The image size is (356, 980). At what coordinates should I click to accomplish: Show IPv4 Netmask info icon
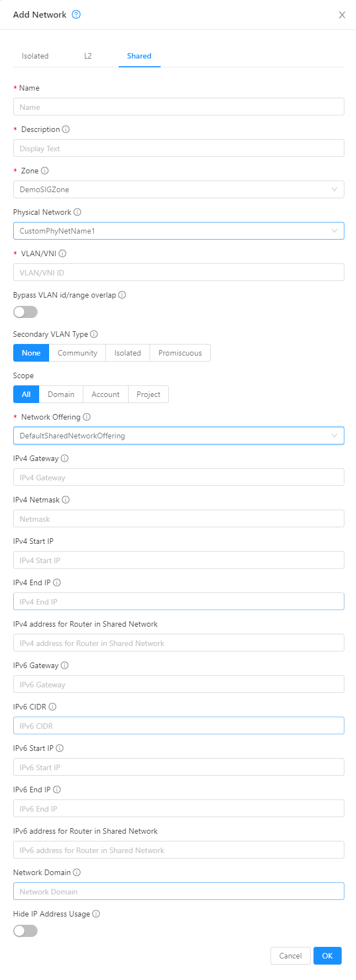click(66, 500)
